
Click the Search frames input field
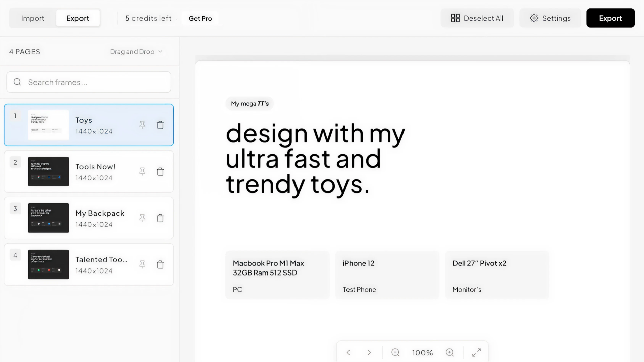(89, 82)
